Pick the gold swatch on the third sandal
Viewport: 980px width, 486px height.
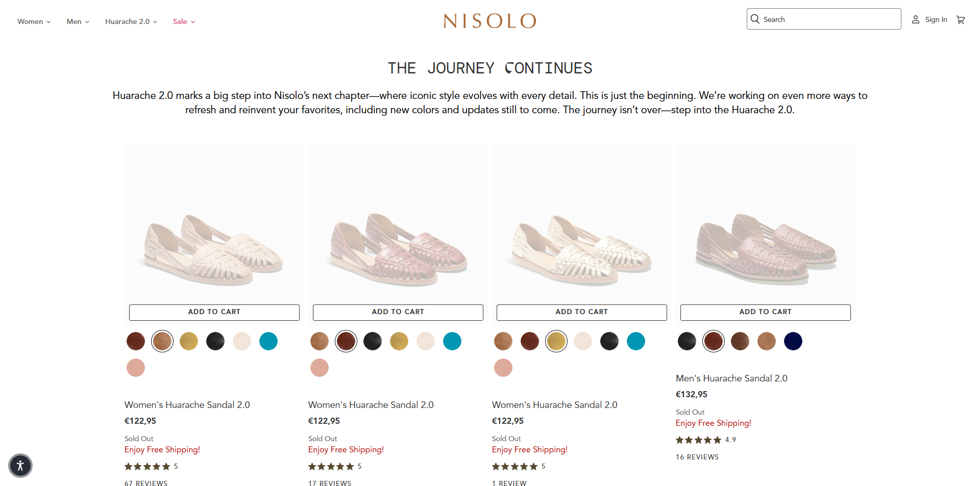(x=556, y=341)
